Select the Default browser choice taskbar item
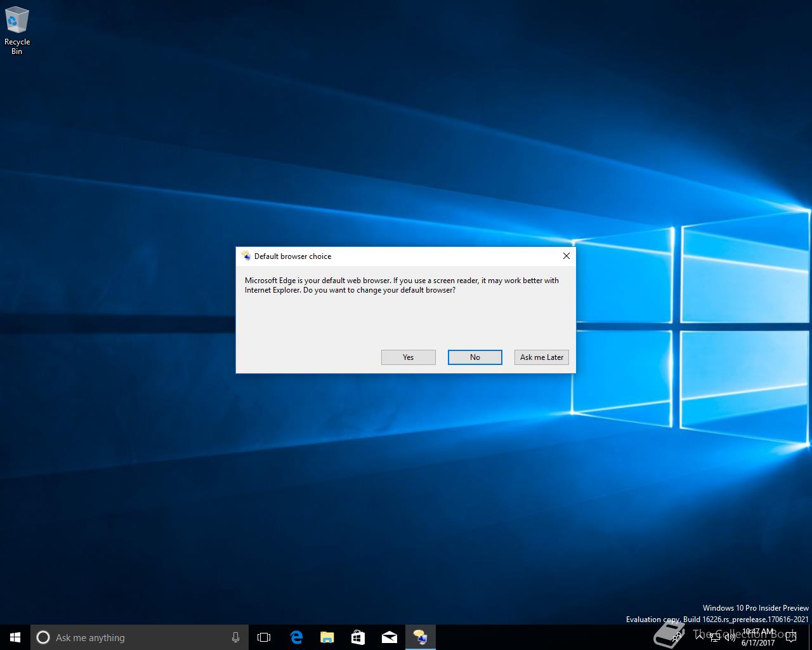This screenshot has width=812, height=650. [420, 637]
